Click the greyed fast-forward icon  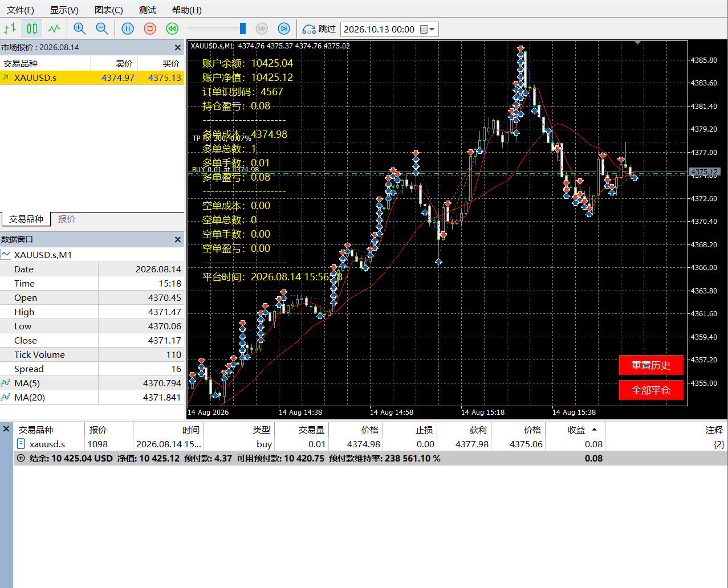262,28
